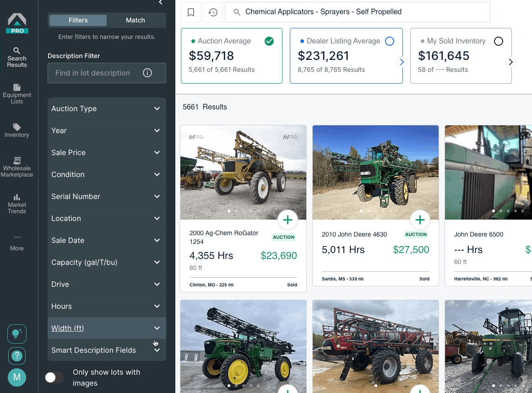Click the Description Filter heading
532x393 pixels.
click(74, 56)
